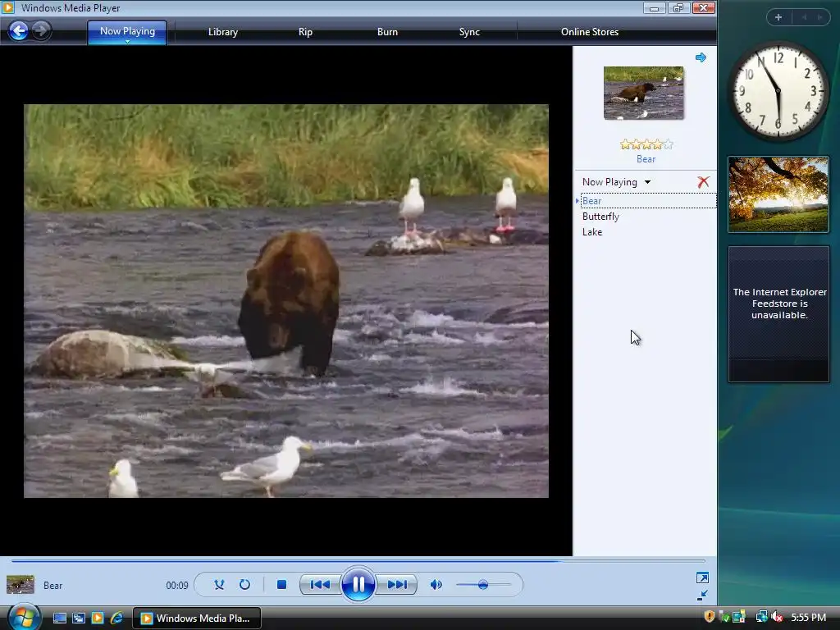Open the Online Stores tab
This screenshot has width=840, height=630.
pyautogui.click(x=590, y=32)
